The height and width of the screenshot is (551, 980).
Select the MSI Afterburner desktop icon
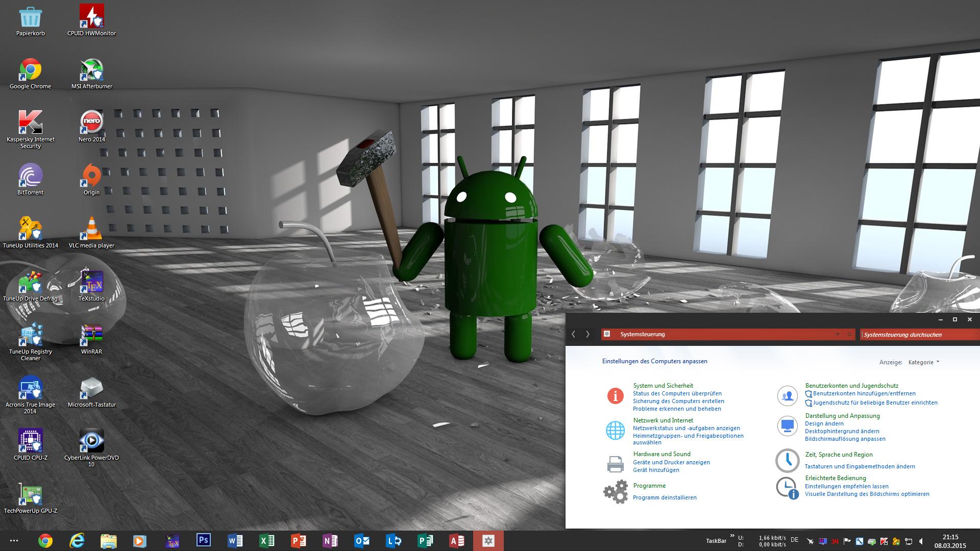point(91,74)
